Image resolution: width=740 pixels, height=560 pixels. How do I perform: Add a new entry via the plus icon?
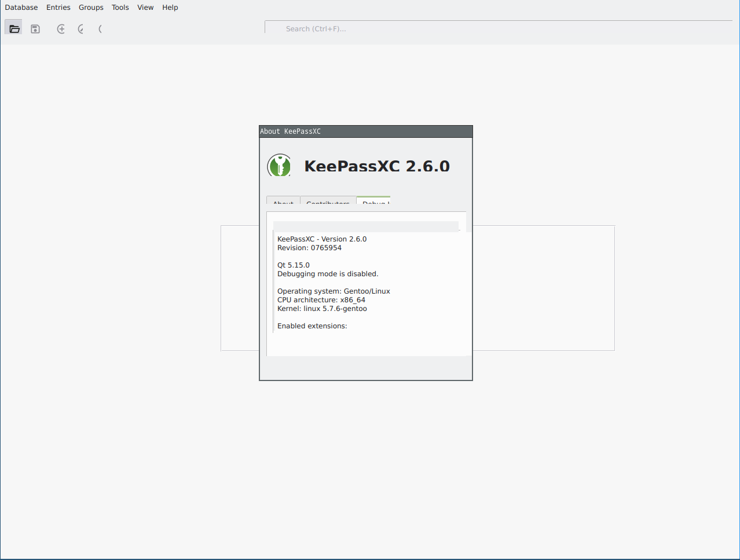click(60, 28)
